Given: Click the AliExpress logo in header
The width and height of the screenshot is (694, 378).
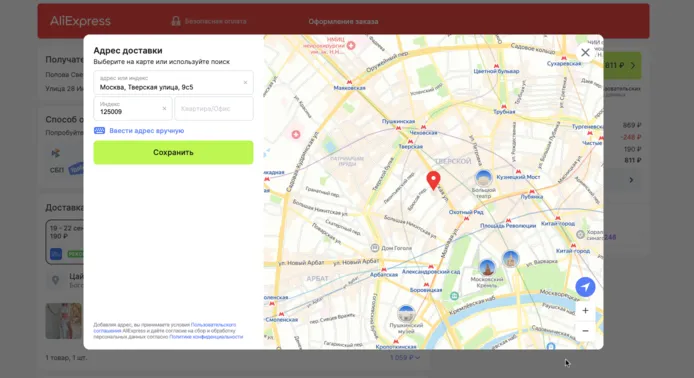Looking at the screenshot, I should [80, 21].
